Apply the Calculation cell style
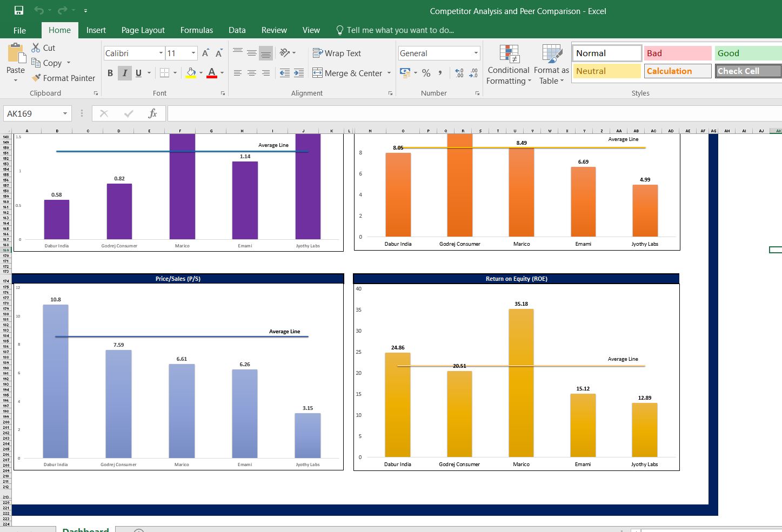The width and height of the screenshot is (782, 532). [678, 71]
